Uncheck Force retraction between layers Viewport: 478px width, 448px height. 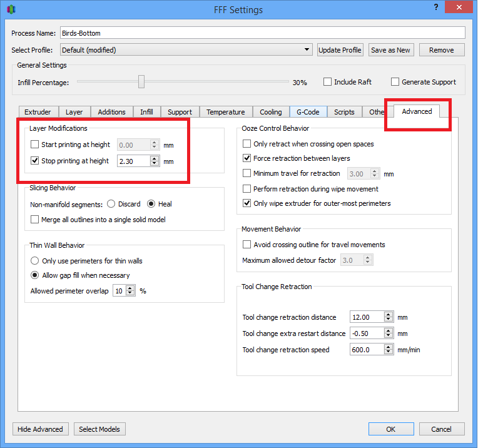(247, 158)
